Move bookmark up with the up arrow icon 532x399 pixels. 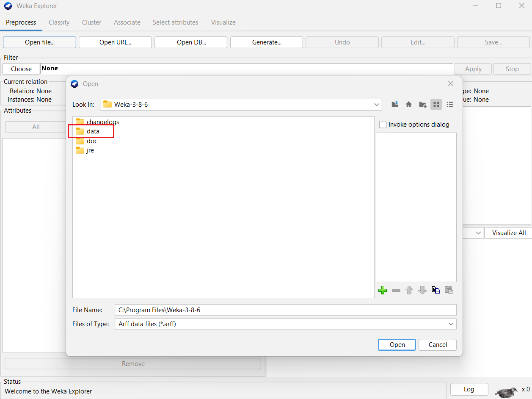click(x=409, y=290)
